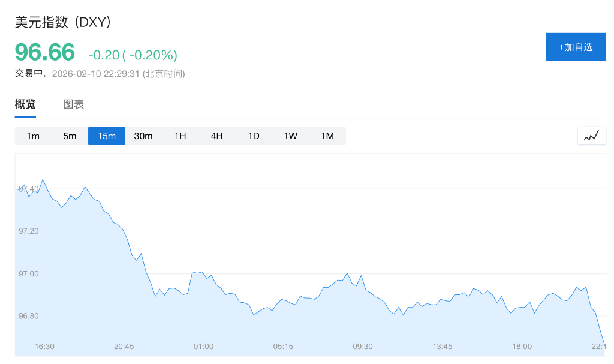Screen dimensions: 614x364
Task: Switch to the 图表 tab
Action: [74, 104]
